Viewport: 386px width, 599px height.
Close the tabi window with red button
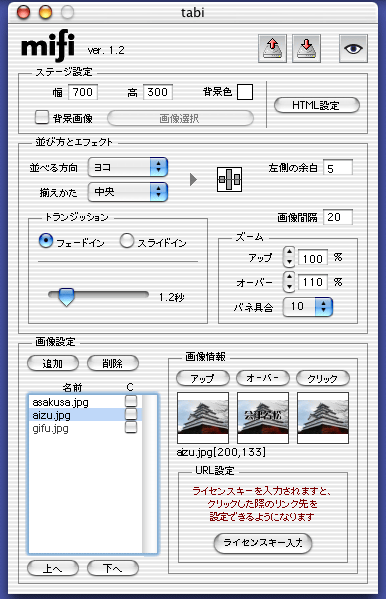pyautogui.click(x=24, y=12)
